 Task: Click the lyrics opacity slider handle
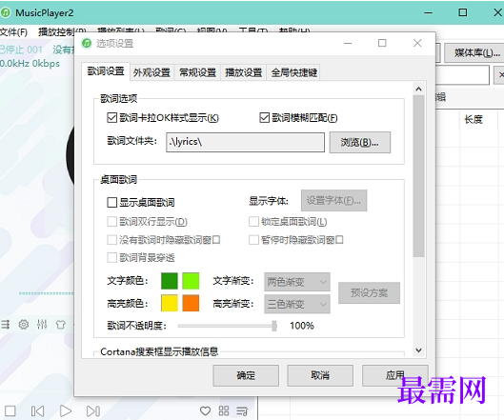click(274, 326)
